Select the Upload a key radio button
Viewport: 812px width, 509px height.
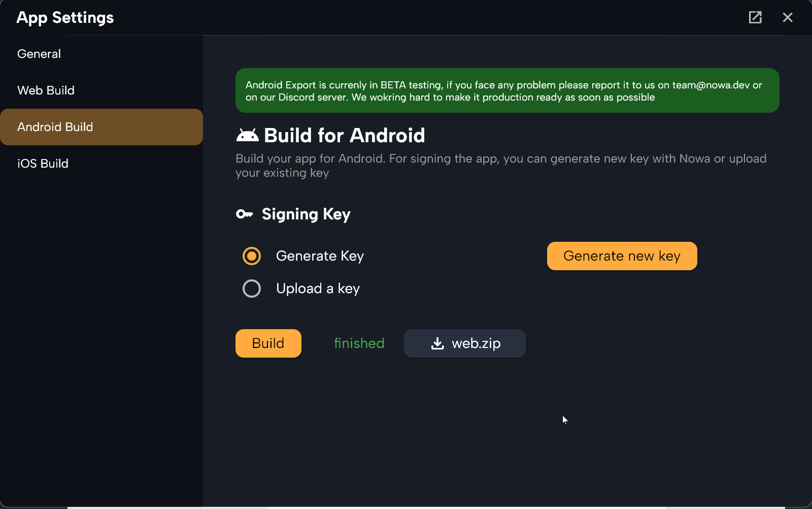click(252, 289)
